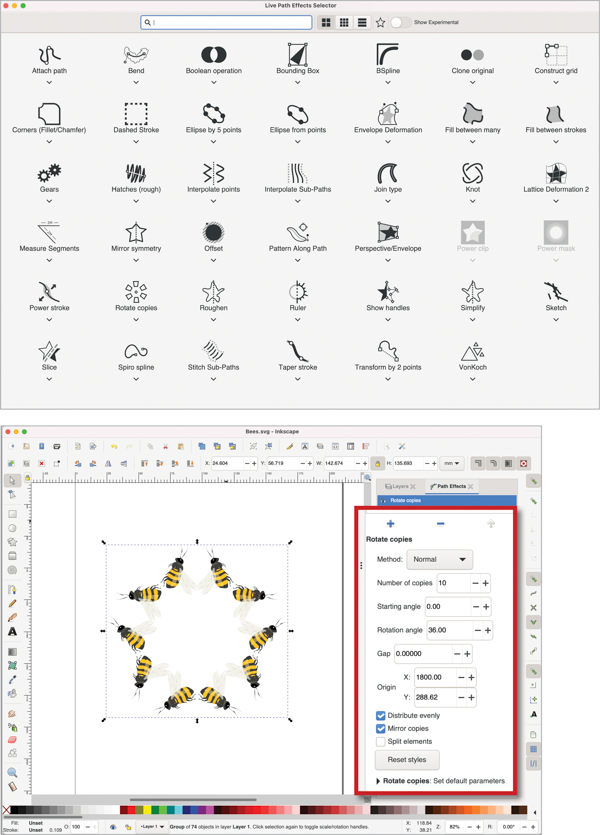Switch to large grid view of effects

pos(326,22)
